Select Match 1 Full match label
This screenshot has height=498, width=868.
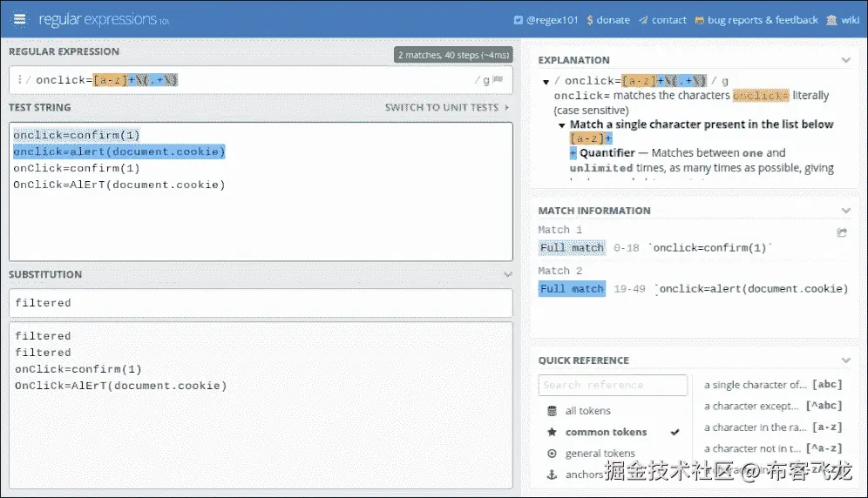click(x=572, y=248)
